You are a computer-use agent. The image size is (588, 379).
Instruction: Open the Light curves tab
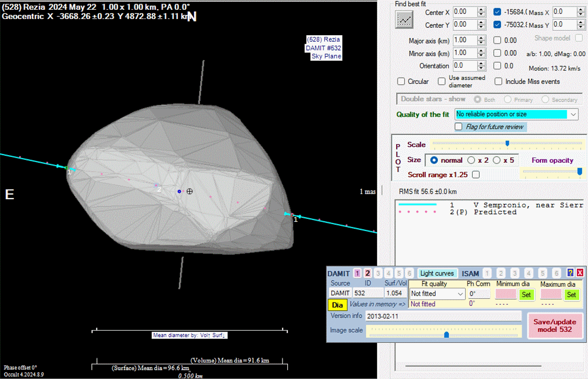(437, 273)
